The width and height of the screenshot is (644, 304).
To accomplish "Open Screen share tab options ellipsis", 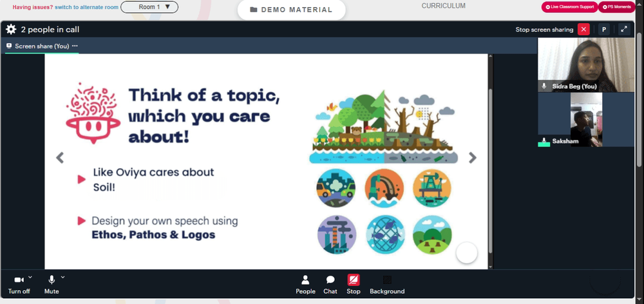I will [75, 46].
